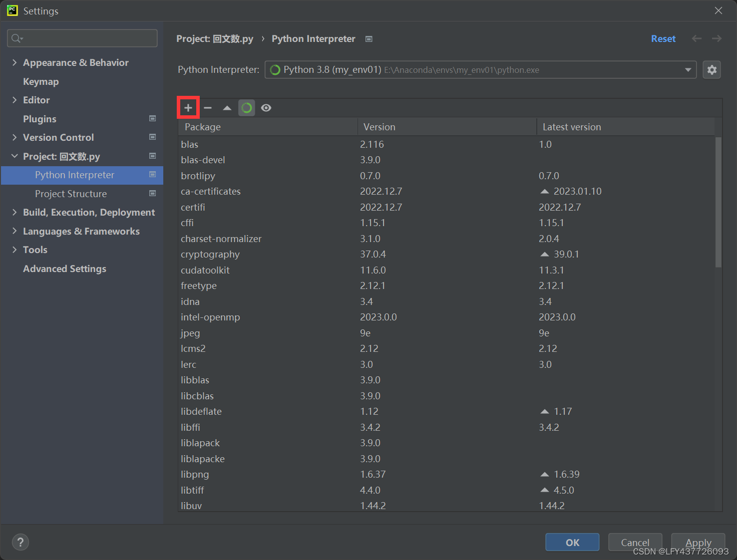This screenshot has width=737, height=560.
Task: Expand Build, Execution, Deployment section
Action: coord(14,212)
